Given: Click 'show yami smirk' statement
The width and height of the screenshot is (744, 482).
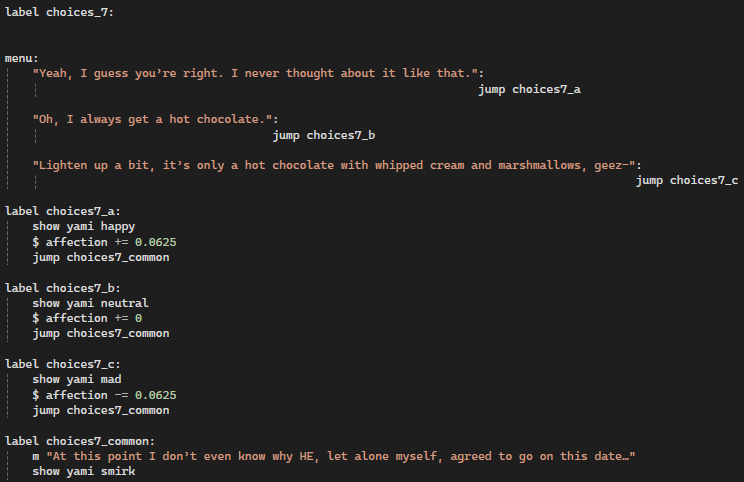Looking at the screenshot, I should point(84,472).
